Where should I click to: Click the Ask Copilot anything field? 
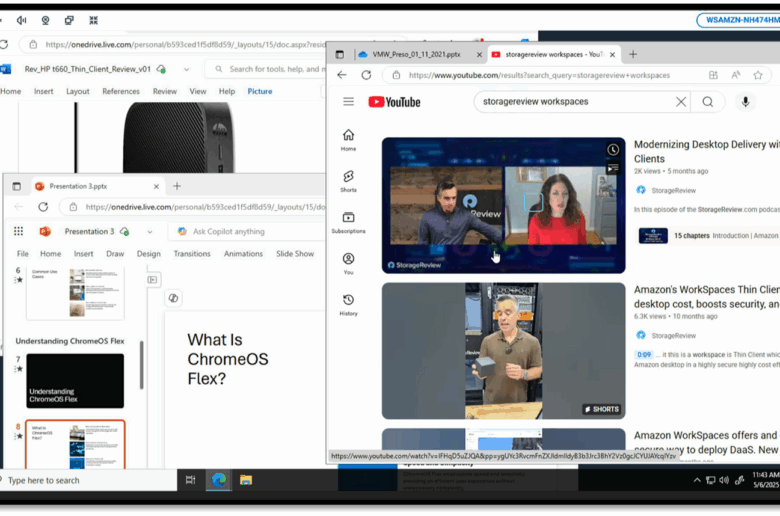[246, 231]
